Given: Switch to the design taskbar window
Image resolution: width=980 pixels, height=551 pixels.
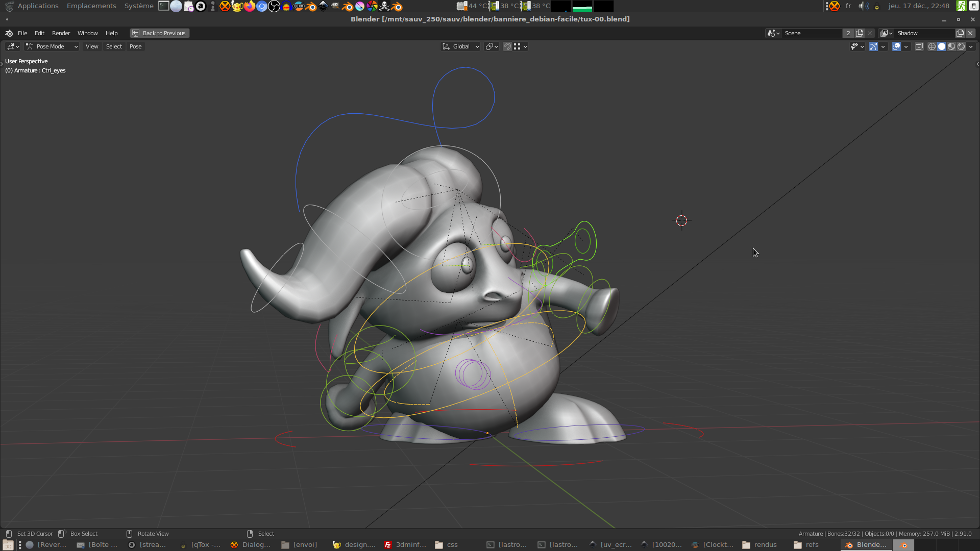Looking at the screenshot, I should pos(354,545).
